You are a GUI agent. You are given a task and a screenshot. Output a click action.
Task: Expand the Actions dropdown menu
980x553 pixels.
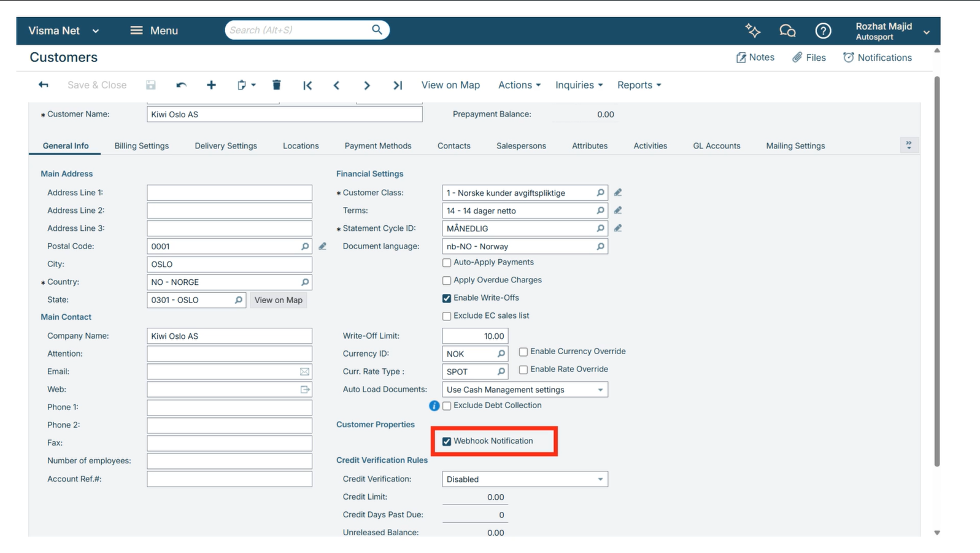(x=519, y=85)
